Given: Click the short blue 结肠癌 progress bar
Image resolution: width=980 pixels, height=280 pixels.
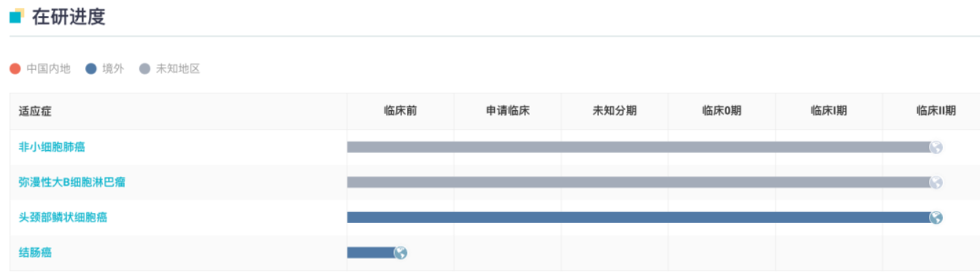Looking at the screenshot, I should pyautogui.click(x=371, y=253).
